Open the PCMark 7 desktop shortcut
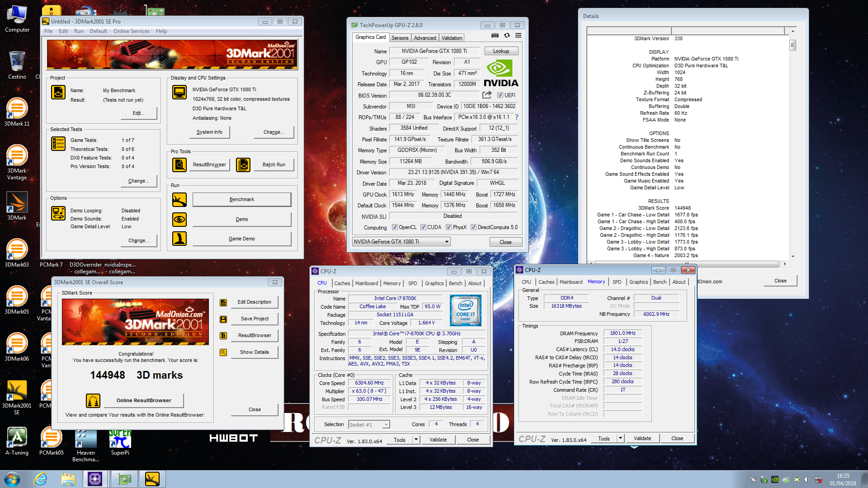 tap(51, 265)
